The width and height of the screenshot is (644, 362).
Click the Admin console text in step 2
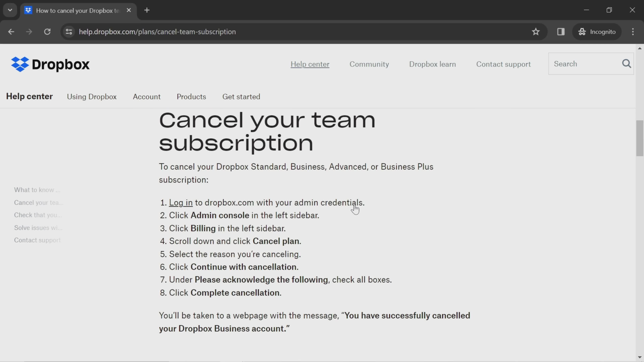pos(220,215)
